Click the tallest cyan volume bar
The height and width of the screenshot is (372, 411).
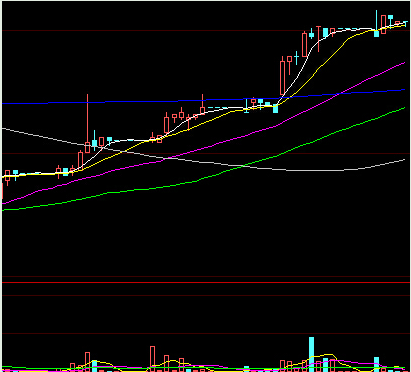(311, 354)
